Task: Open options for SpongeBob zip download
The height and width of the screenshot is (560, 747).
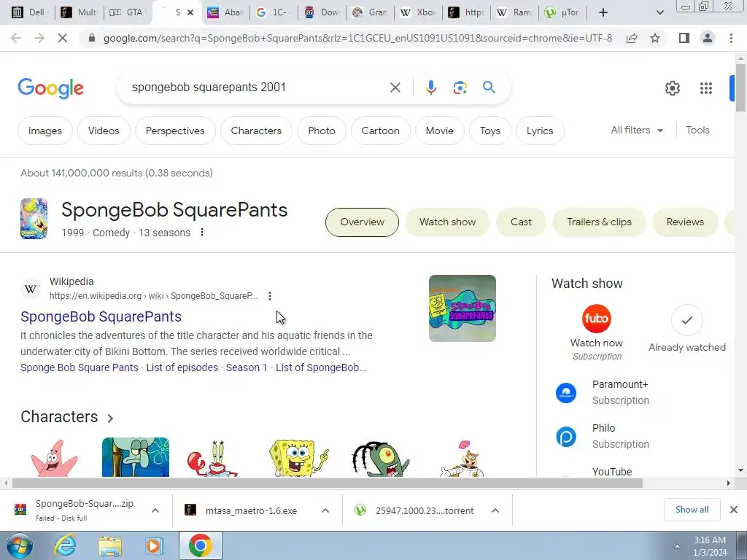Action: coord(155,510)
